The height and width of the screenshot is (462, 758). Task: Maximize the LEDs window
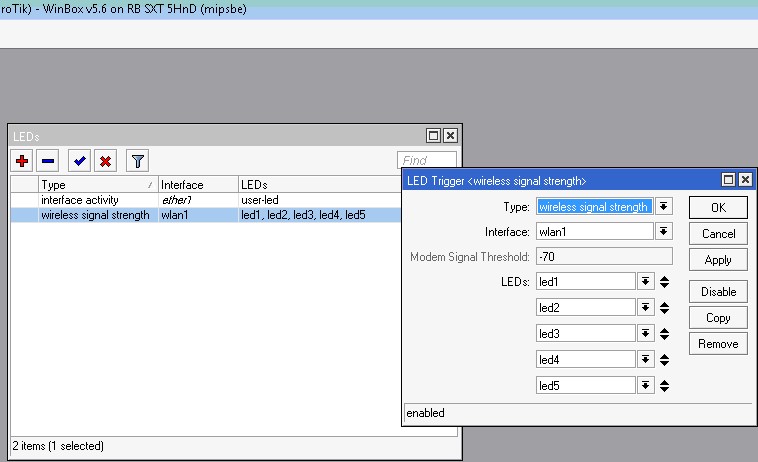434,136
